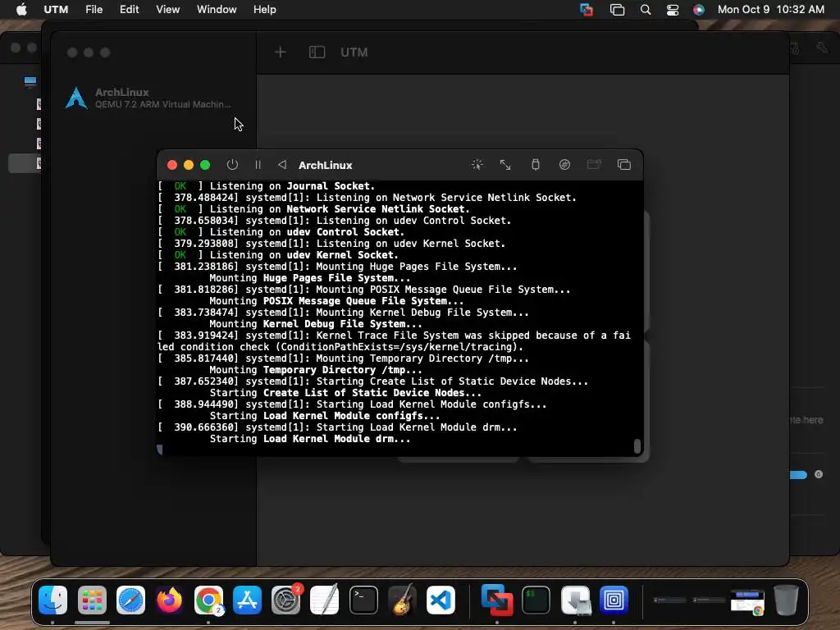Open the Help menu
This screenshot has height=630, width=840.
coord(265,10)
